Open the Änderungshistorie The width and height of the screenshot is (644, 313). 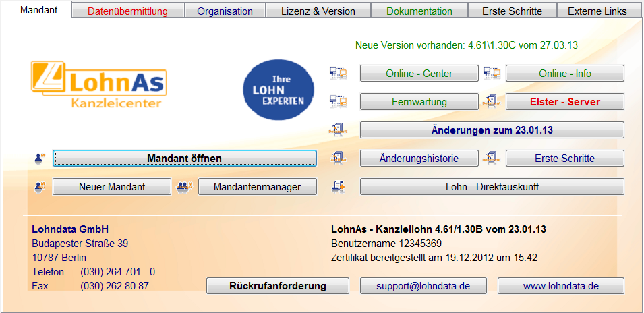[x=419, y=158]
